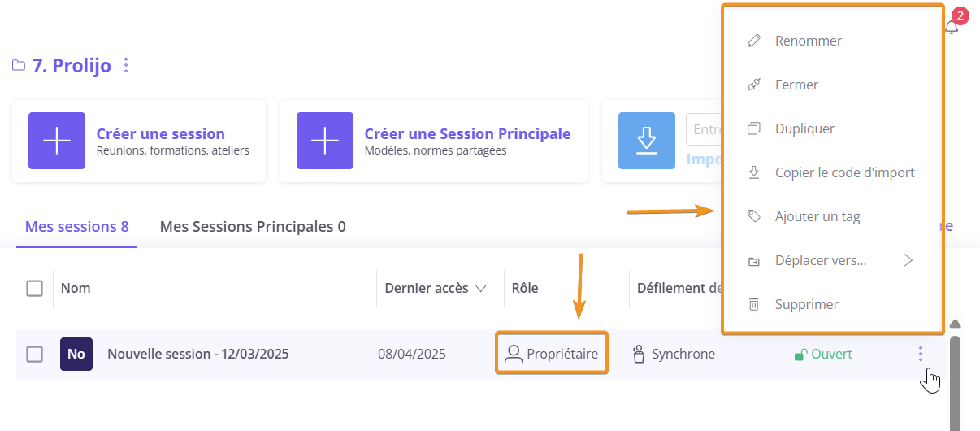Switch to the Mes Sessions Principales tab
The image size is (980, 431).
pos(253,227)
